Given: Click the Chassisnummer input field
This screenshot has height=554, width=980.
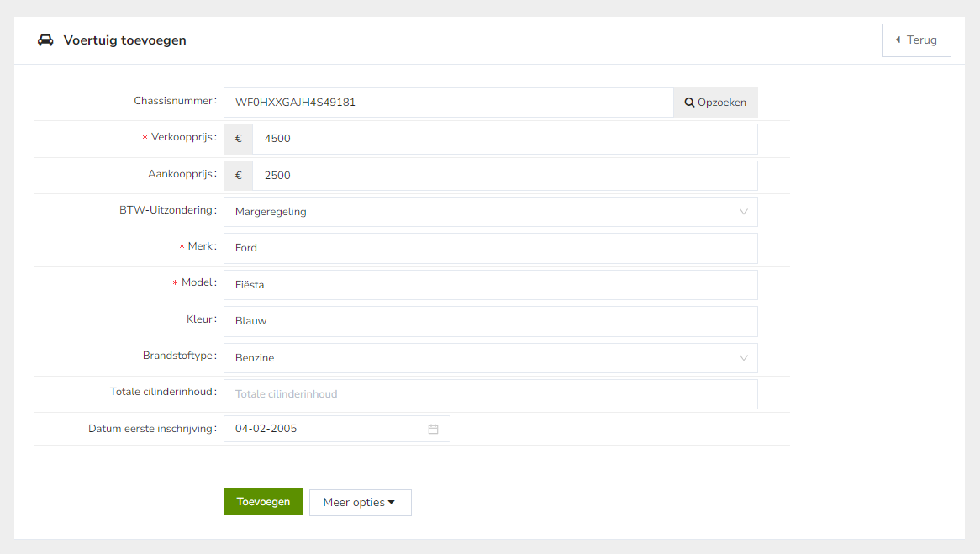Looking at the screenshot, I should [448, 103].
